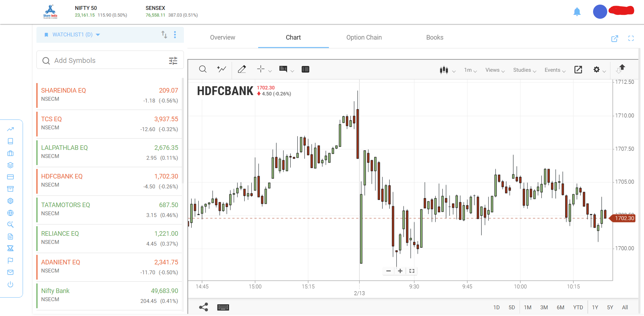Click the Add Symbols search field
The image size is (644, 316).
[x=110, y=60]
